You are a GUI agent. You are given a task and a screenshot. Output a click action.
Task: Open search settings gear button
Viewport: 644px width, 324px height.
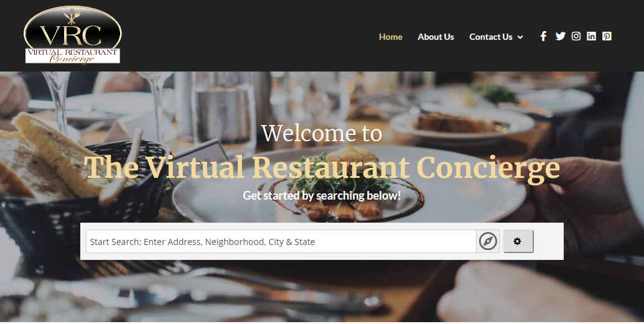tap(518, 241)
